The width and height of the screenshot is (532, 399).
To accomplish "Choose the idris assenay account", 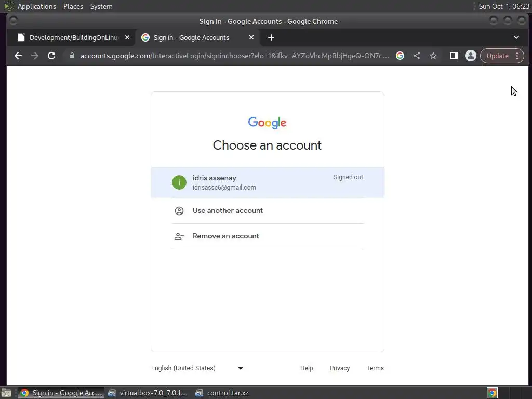I will click(x=268, y=182).
